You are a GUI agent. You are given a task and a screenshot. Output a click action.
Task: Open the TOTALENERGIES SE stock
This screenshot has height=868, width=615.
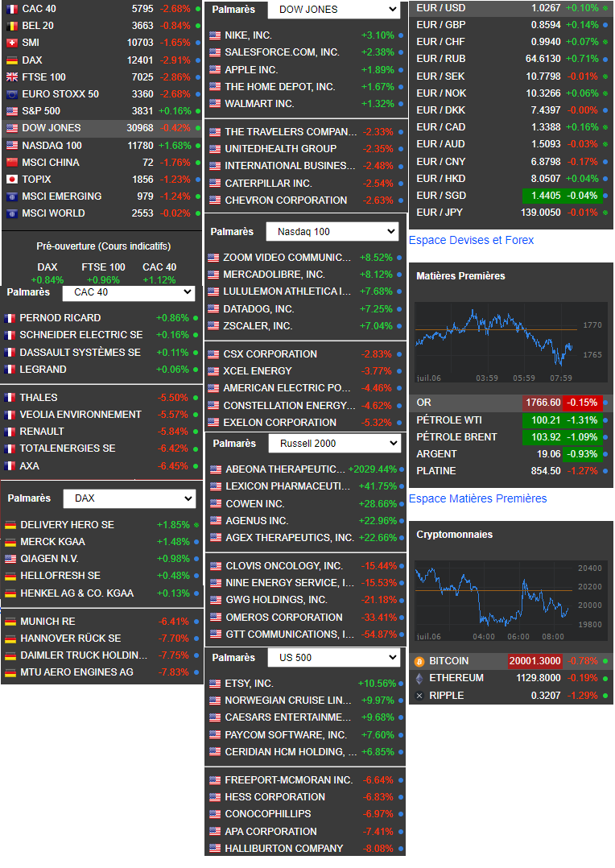pos(101,448)
